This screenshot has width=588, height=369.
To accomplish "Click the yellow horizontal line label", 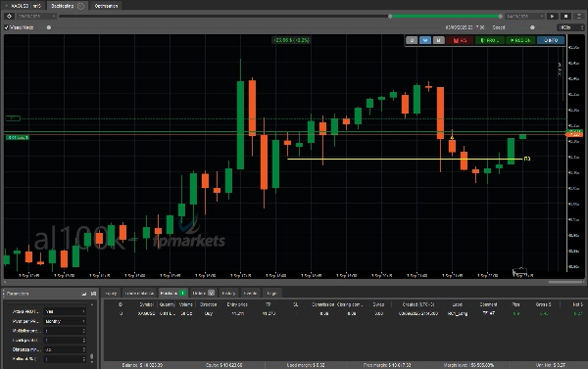I will point(527,159).
